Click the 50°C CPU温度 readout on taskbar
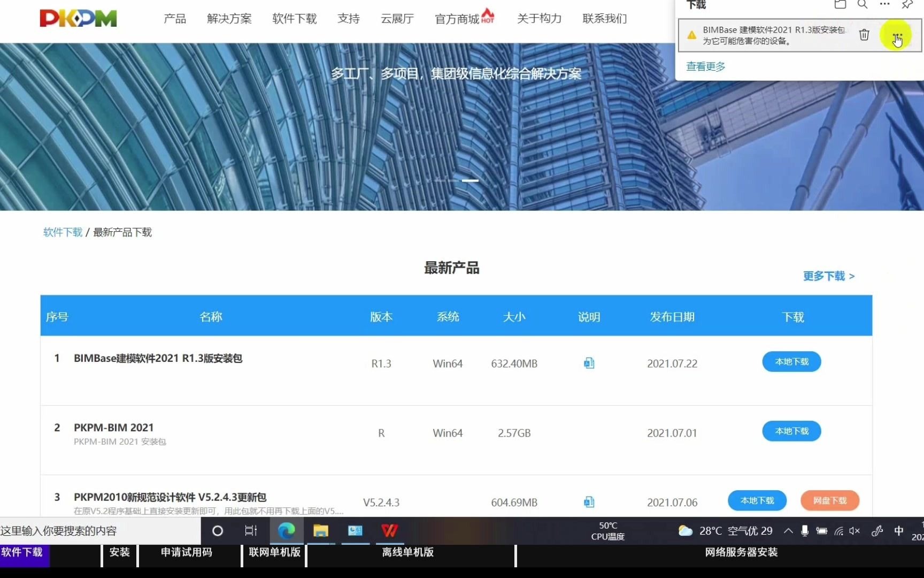The width and height of the screenshot is (924, 578). 608,531
